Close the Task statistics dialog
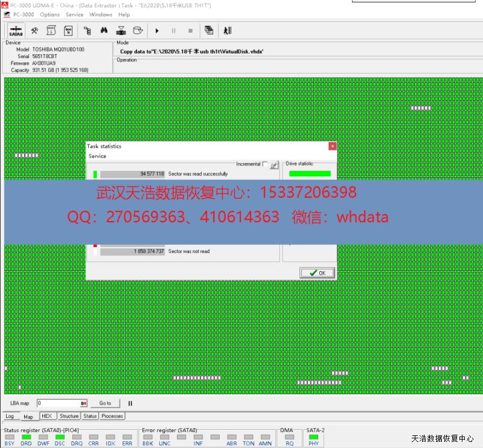 332,146
